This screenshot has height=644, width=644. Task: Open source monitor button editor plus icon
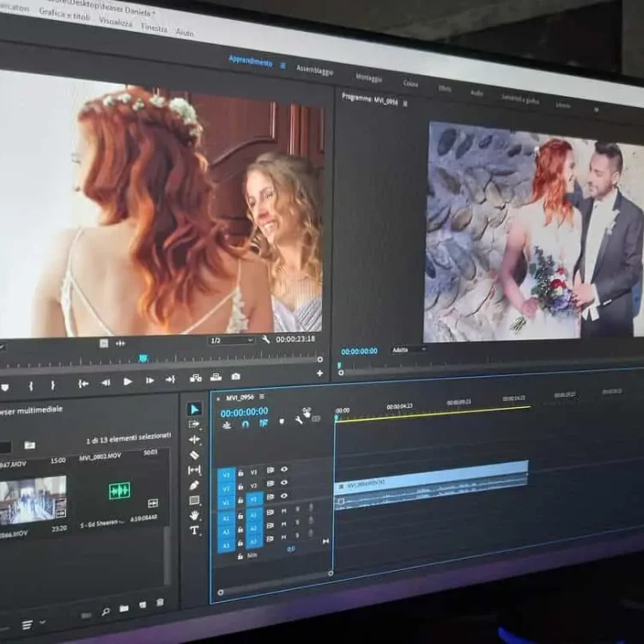pyautogui.click(x=319, y=374)
